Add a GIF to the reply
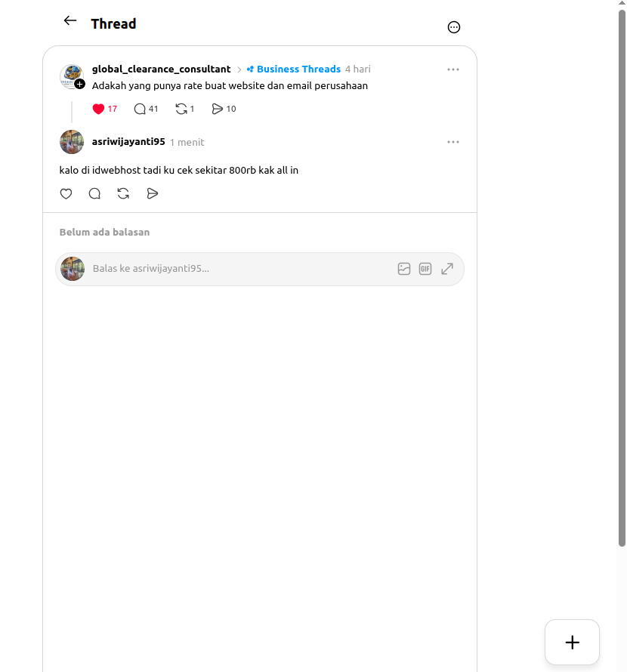 425,269
